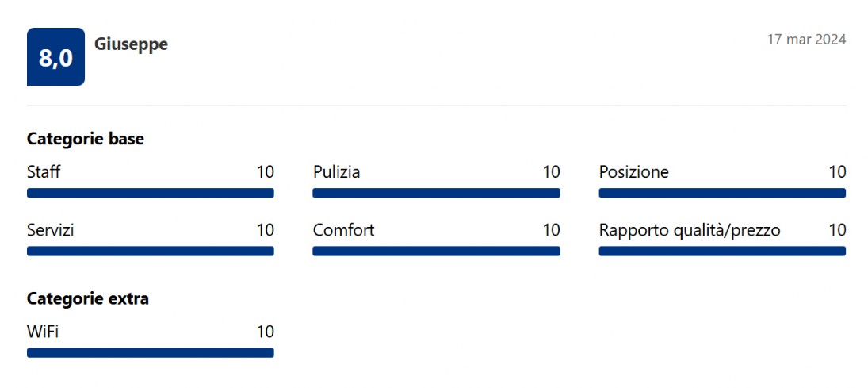Viewport: 868px width, 388px height.
Task: Select the Staff category label
Action: pos(43,172)
